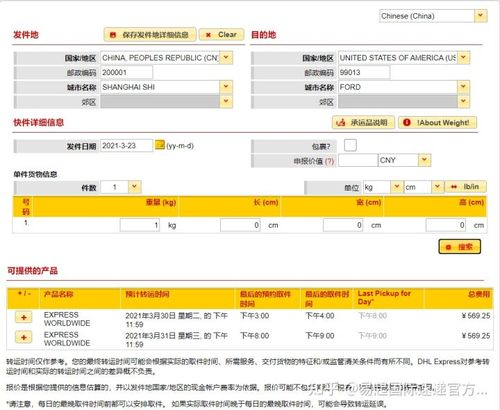Click the search button
Viewport: 500px width, 410px height.
pos(460,247)
